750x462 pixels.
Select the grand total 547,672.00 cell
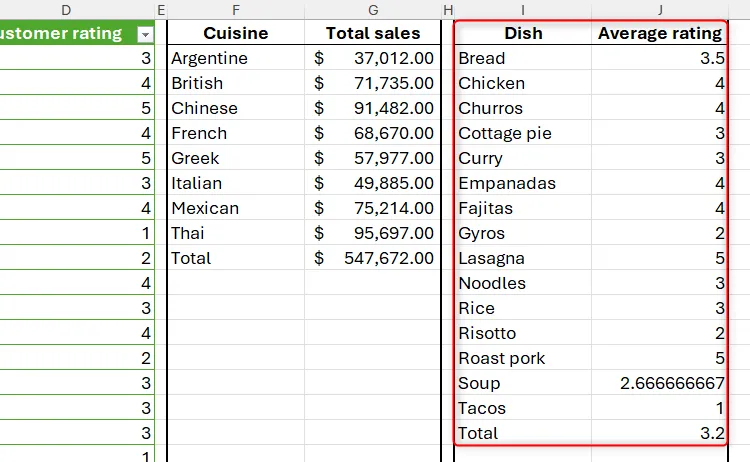tap(373, 258)
